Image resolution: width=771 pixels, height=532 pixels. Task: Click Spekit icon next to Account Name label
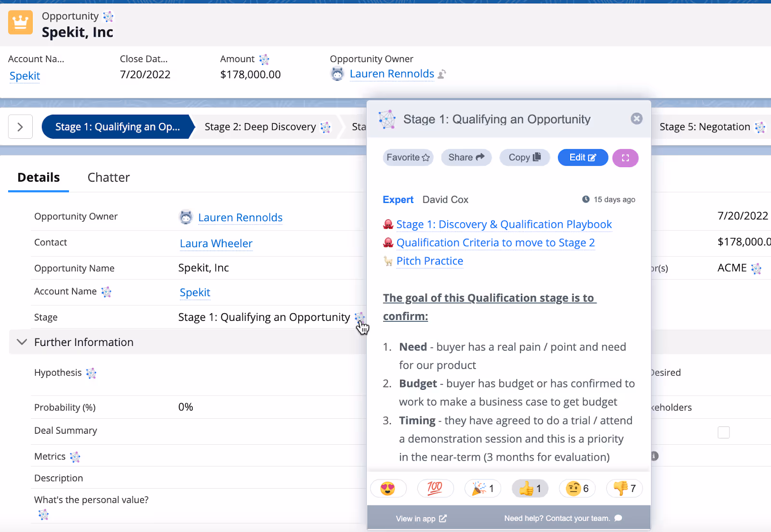106,292
